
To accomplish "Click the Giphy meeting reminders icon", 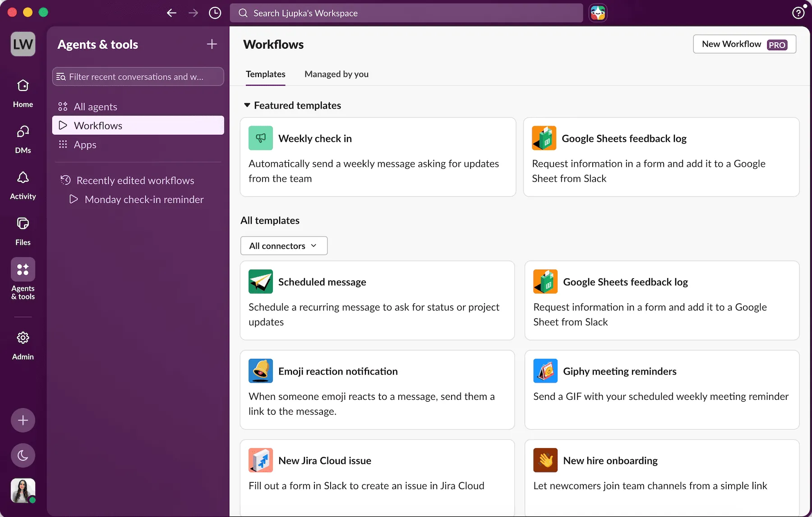I will (x=545, y=371).
